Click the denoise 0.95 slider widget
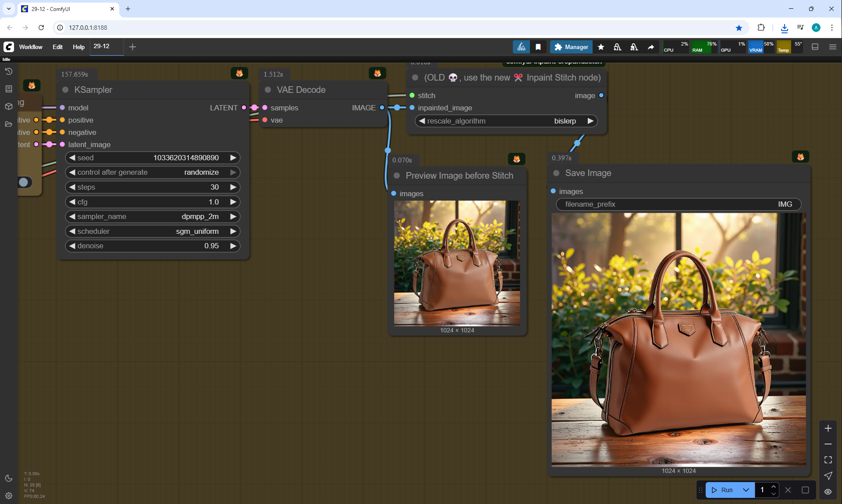Viewport: 842px width, 504px height. [x=153, y=246]
